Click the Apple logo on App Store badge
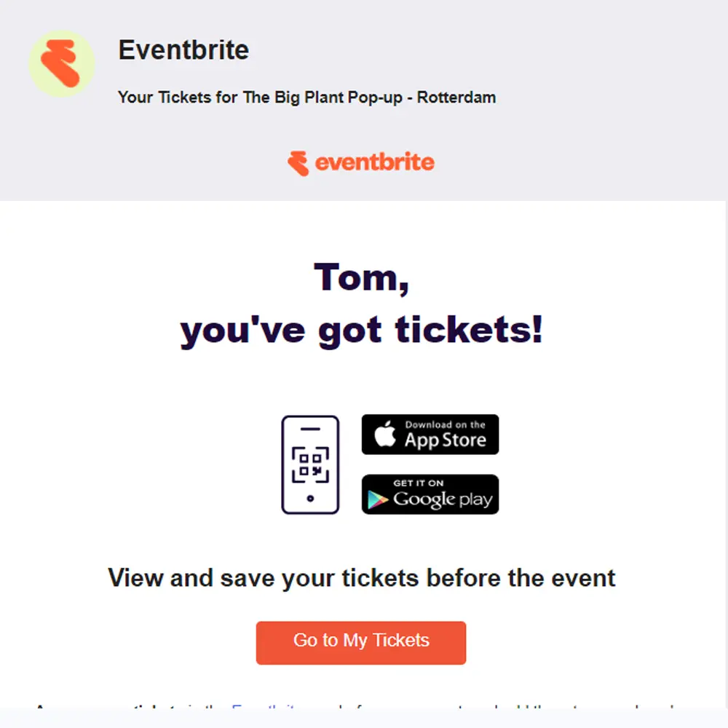 click(385, 435)
